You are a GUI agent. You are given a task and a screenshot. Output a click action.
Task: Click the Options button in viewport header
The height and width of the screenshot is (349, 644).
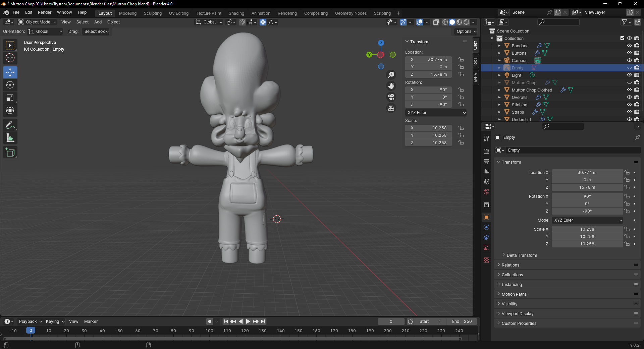click(466, 32)
